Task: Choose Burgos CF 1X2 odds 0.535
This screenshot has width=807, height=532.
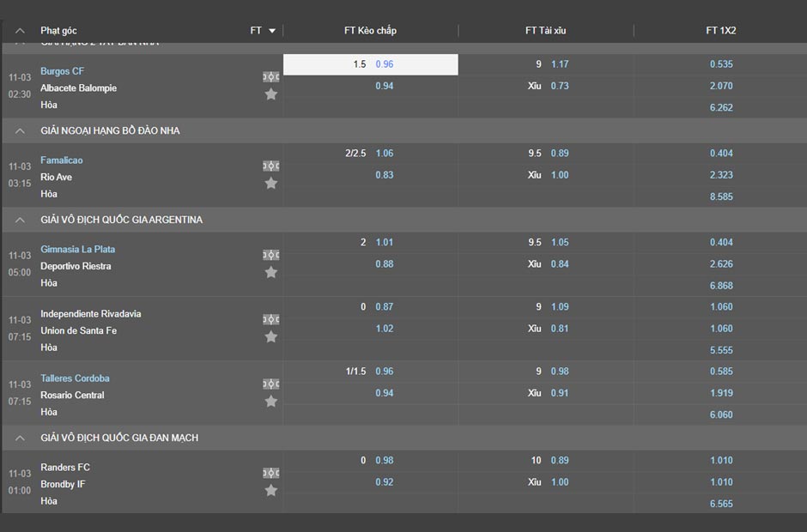Action: coord(721,64)
